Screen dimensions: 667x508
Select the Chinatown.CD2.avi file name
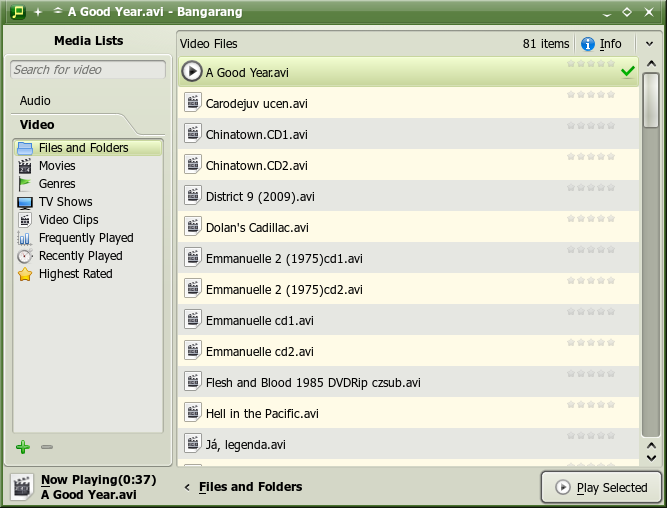pyautogui.click(x=257, y=166)
